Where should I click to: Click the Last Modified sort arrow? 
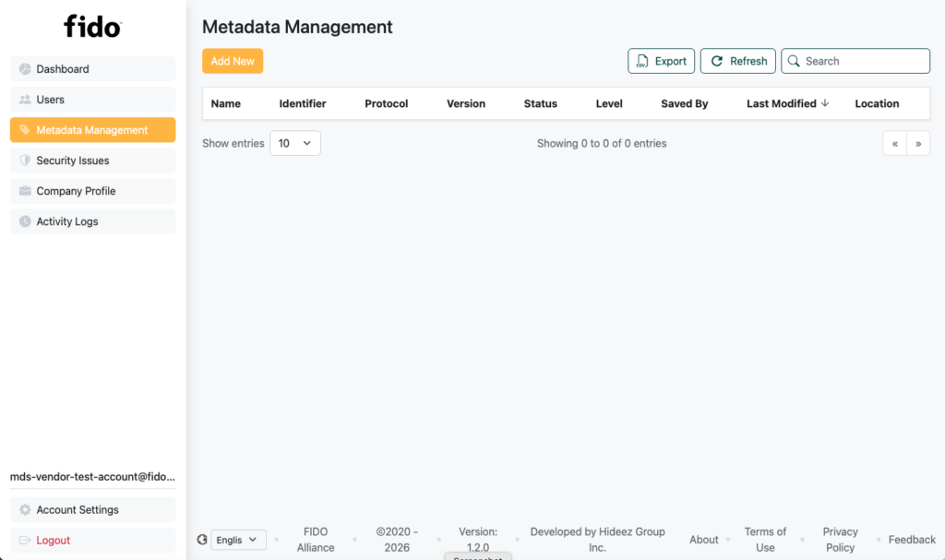825,103
